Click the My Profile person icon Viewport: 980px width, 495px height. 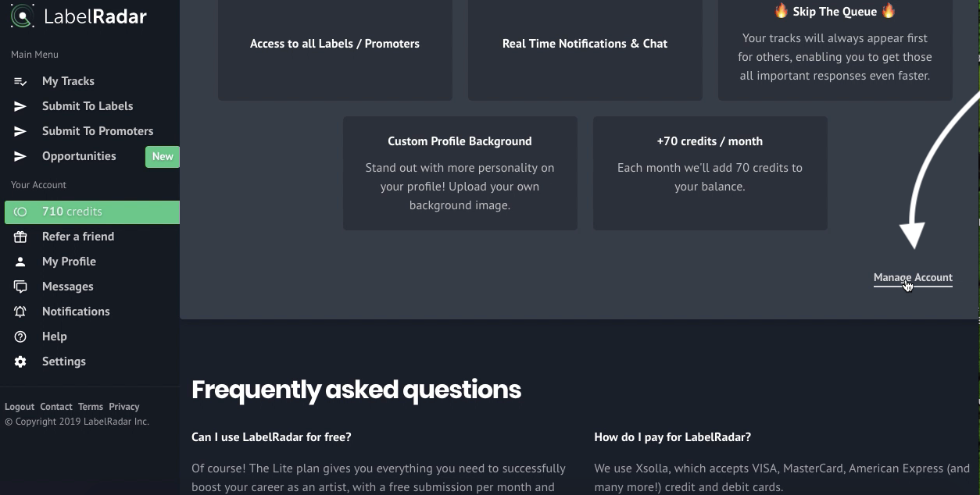20,262
